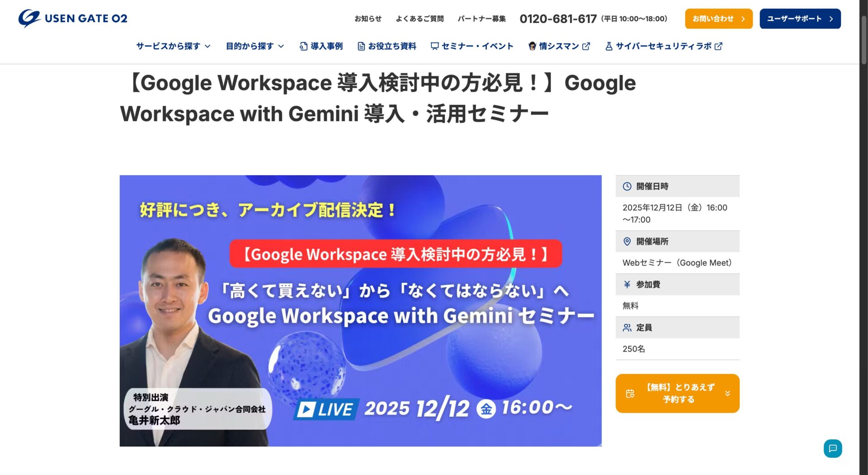The height and width of the screenshot is (475, 868).
Task: Click the map pin icon beside 開催場所
Action: 627,241
